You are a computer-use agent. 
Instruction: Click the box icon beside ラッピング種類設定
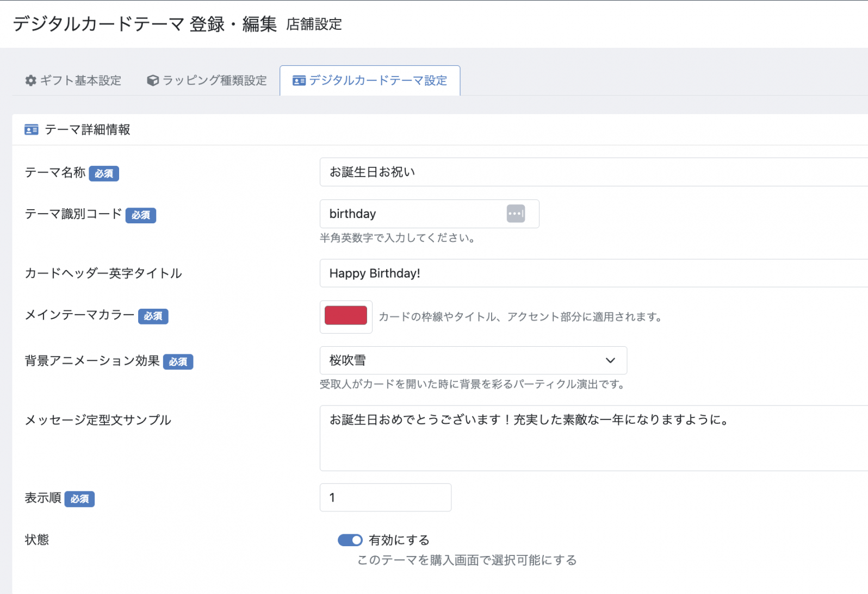(x=153, y=80)
